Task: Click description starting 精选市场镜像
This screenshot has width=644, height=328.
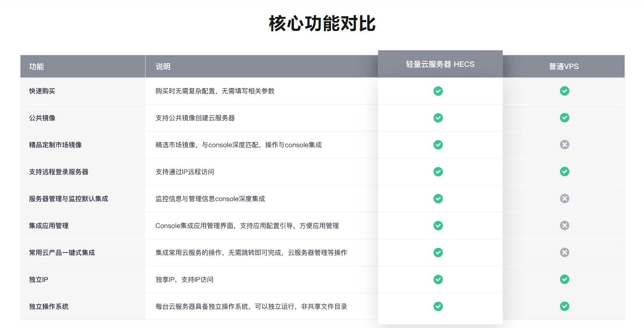Action: pos(238,145)
